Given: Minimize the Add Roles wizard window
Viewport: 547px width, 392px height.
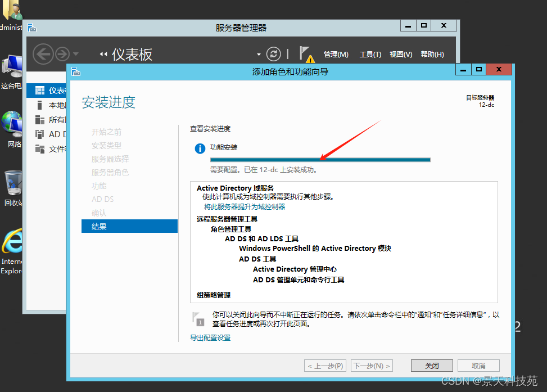Looking at the screenshot, I should click(463, 69).
